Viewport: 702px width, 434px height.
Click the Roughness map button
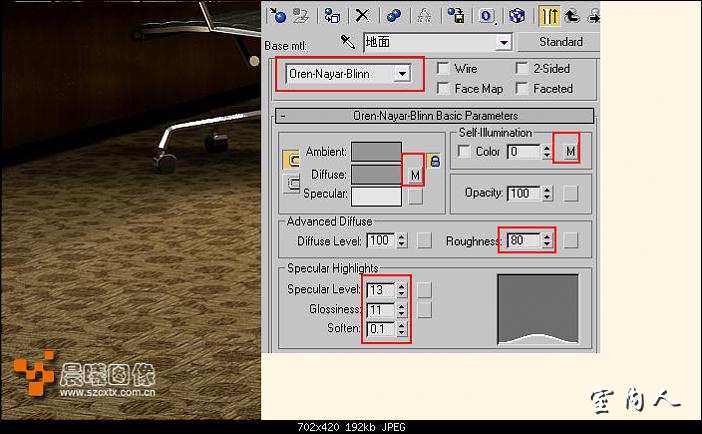click(x=570, y=241)
